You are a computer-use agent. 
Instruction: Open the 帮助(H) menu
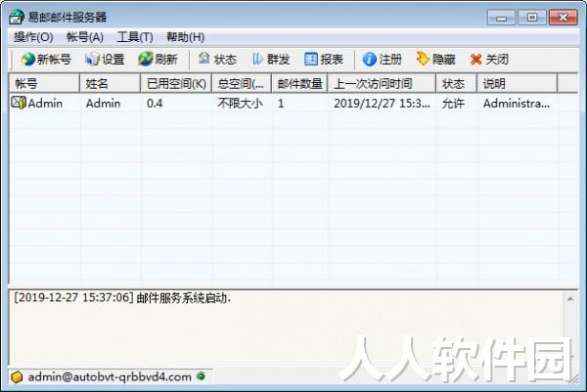point(185,37)
